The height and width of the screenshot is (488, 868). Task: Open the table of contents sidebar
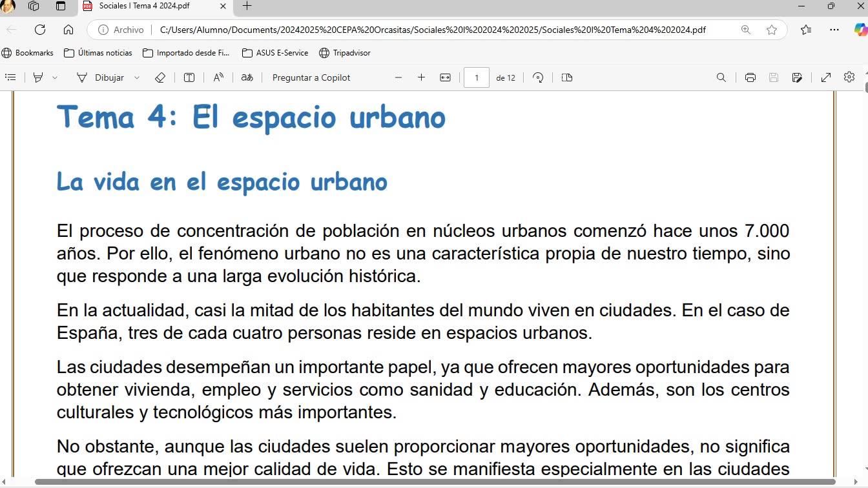pos(10,77)
